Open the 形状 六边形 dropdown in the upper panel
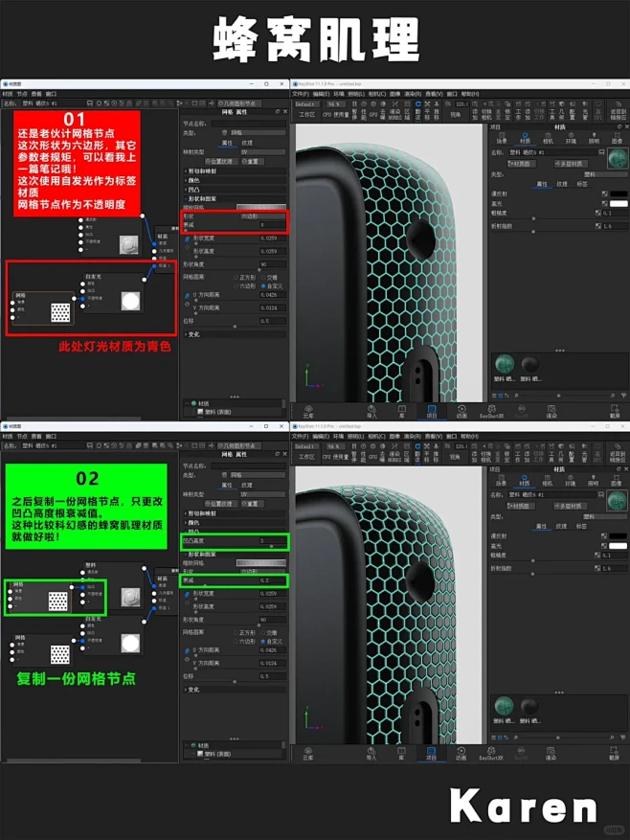 click(260, 216)
